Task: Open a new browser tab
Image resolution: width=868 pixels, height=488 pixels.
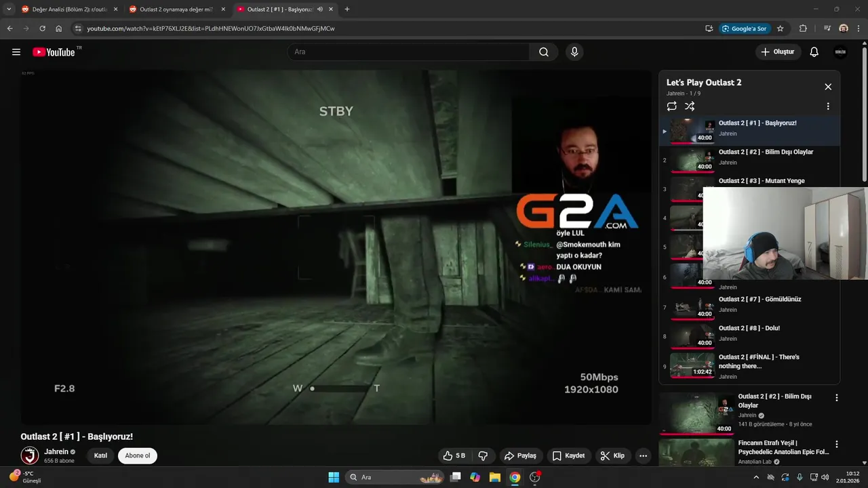Action: (347, 9)
